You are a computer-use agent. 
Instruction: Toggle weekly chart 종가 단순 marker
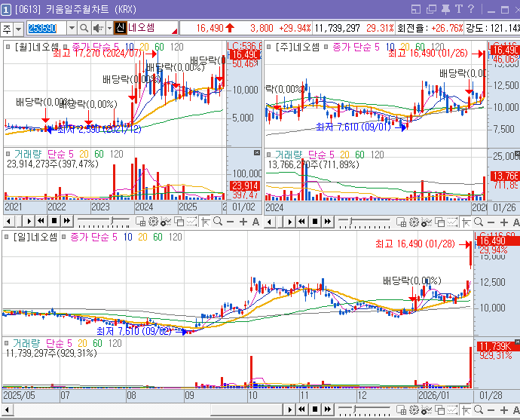326,47
